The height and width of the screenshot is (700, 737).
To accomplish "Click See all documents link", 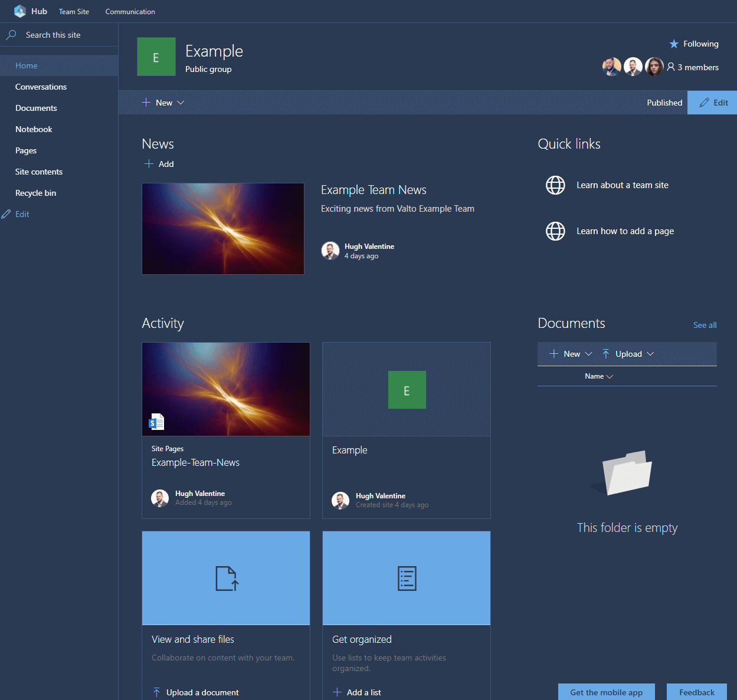I will 705,325.
